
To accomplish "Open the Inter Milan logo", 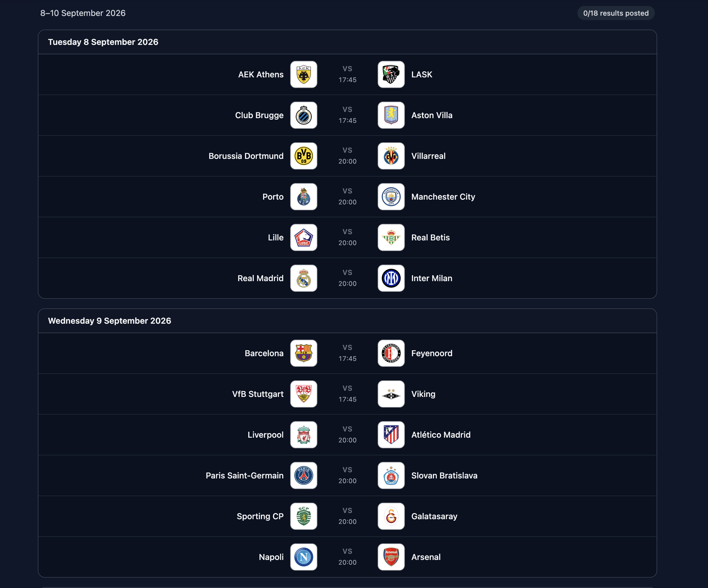I will point(391,278).
